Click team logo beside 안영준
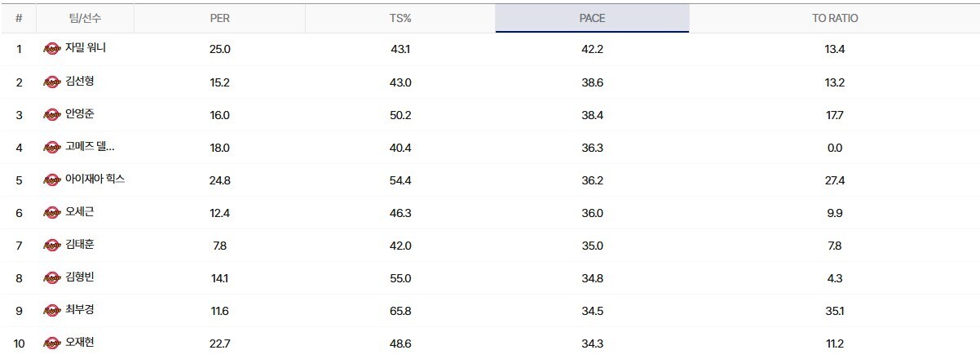980x359 pixels. (x=52, y=114)
